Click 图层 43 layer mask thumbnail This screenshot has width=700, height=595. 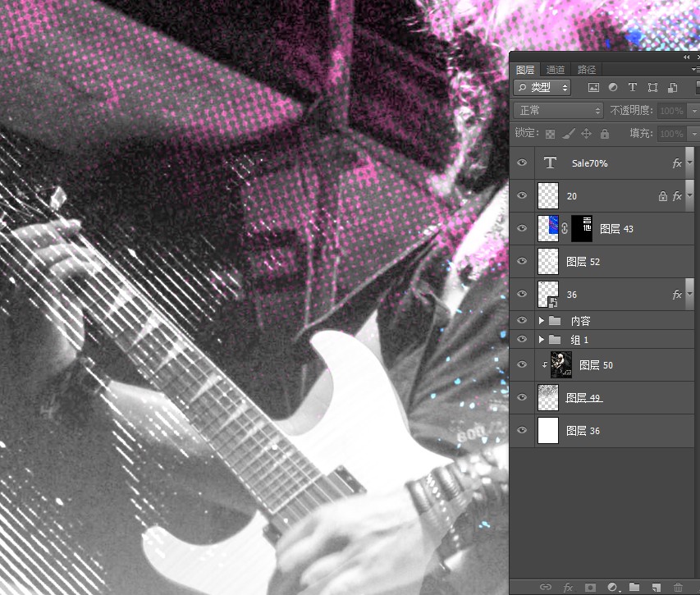tap(582, 228)
